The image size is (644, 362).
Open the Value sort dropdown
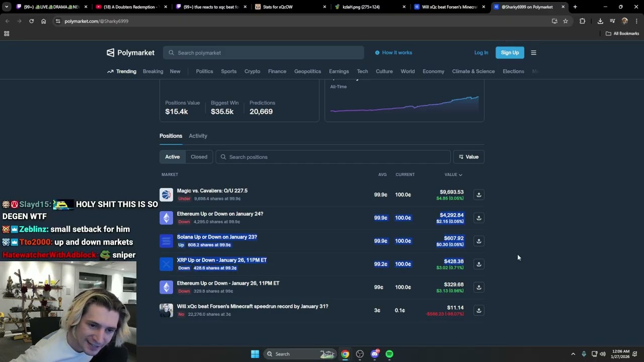[469, 157]
